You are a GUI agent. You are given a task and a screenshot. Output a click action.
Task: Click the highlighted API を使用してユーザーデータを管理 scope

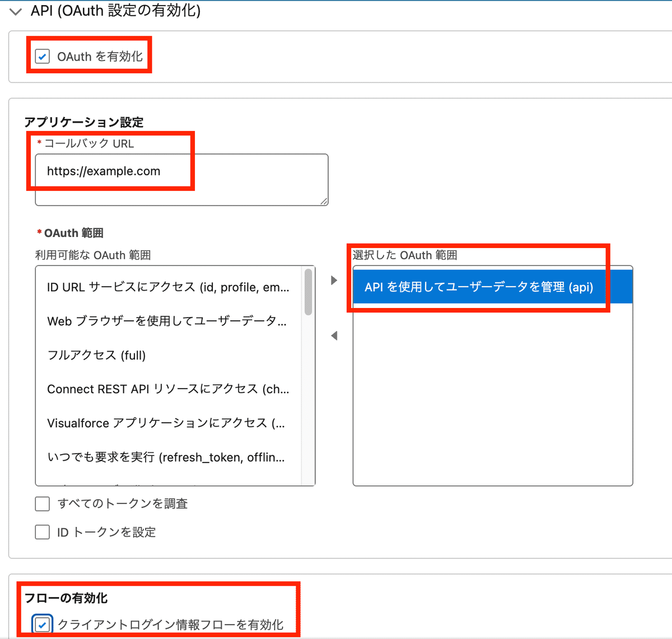(x=479, y=287)
